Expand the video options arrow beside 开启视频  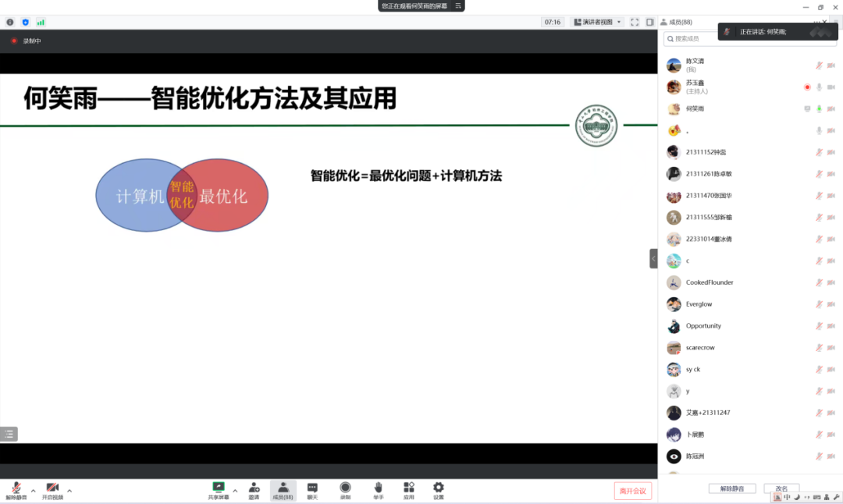click(69, 491)
